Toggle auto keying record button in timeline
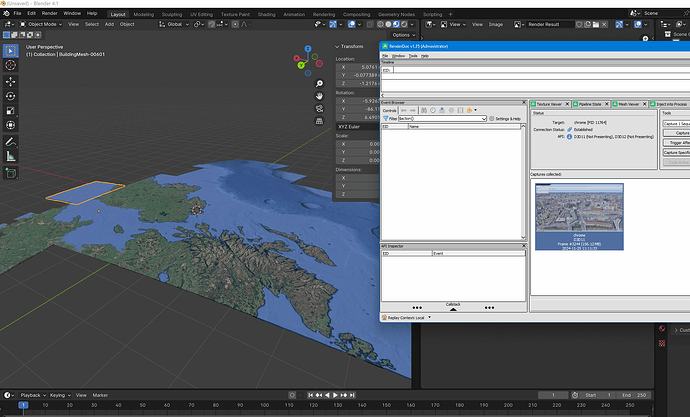Screen dimensions: 690x417 tap(292, 395)
